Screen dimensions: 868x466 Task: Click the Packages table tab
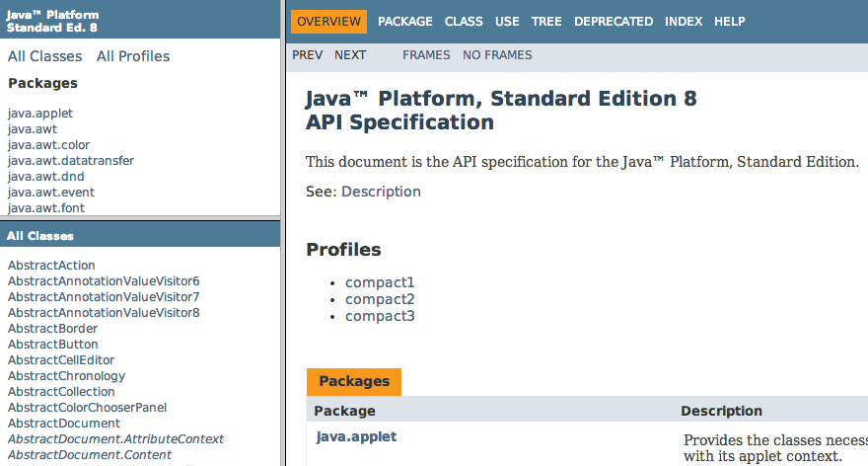pyautogui.click(x=354, y=381)
